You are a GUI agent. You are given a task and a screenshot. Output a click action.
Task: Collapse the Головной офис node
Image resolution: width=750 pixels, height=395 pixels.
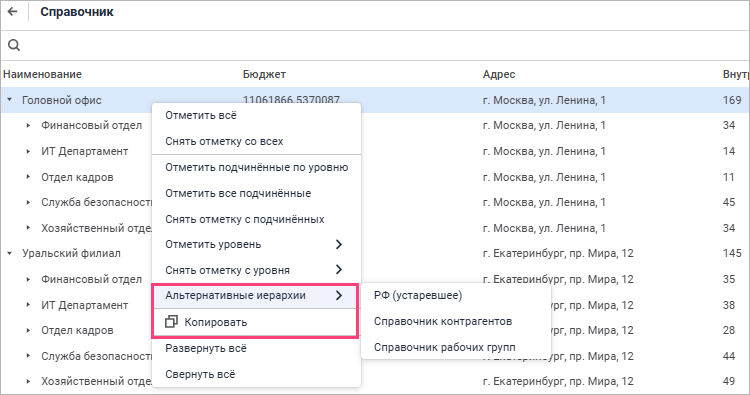(x=10, y=100)
